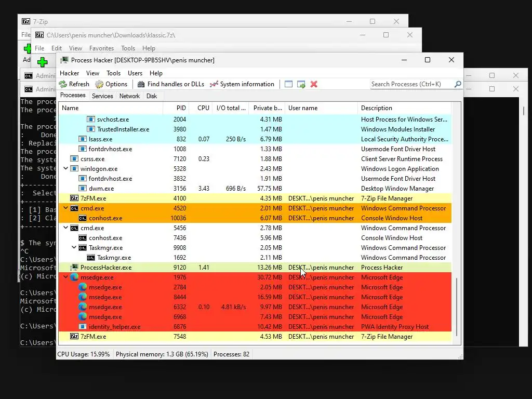Click conhost.exe 7436 console icon
The image size is (532, 399).
pyautogui.click(x=83, y=237)
